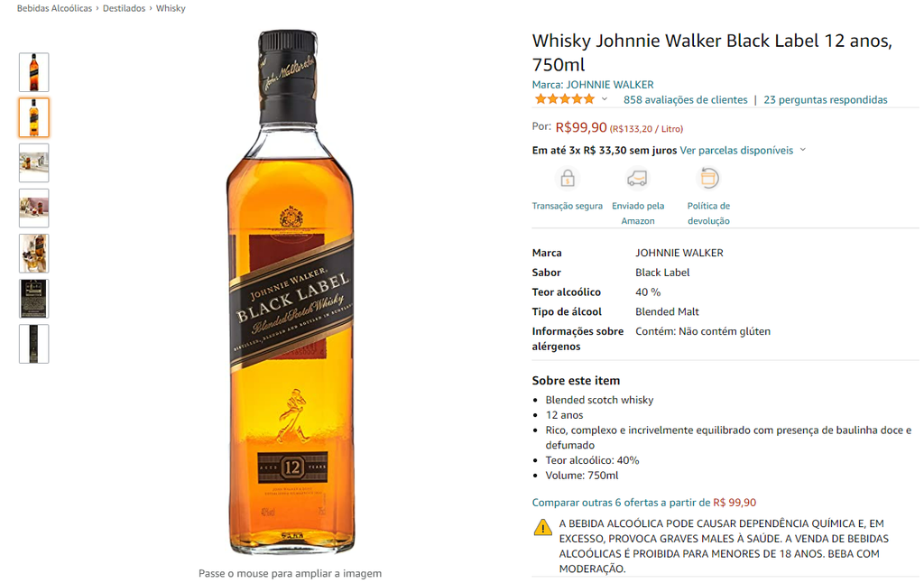Click the five-star rating icons
This screenshot has width=924, height=583.
tap(565, 99)
